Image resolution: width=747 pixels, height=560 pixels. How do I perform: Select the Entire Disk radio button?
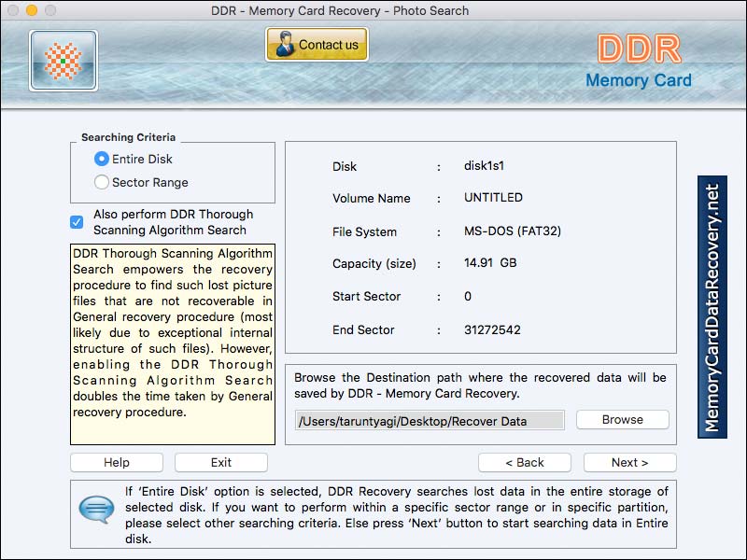click(x=103, y=159)
